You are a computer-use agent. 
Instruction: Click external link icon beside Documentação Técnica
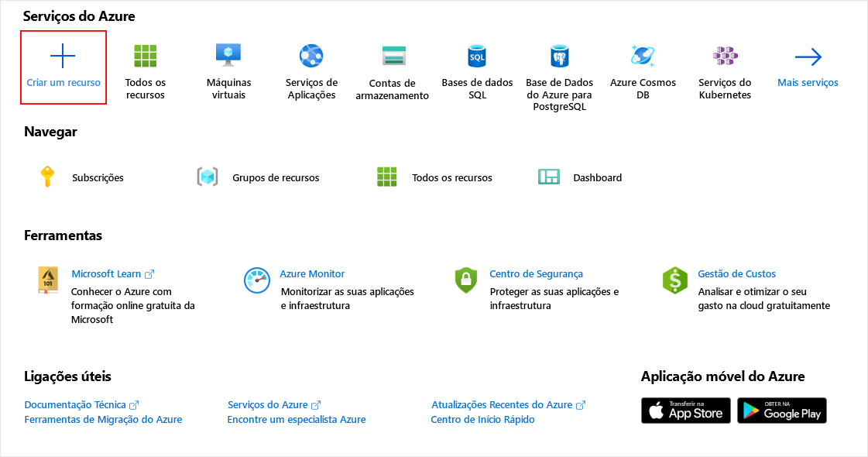(x=134, y=405)
